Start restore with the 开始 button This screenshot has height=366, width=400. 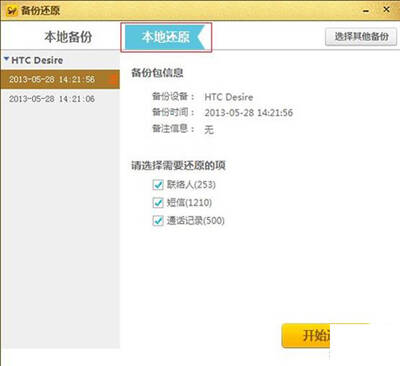[306, 336]
